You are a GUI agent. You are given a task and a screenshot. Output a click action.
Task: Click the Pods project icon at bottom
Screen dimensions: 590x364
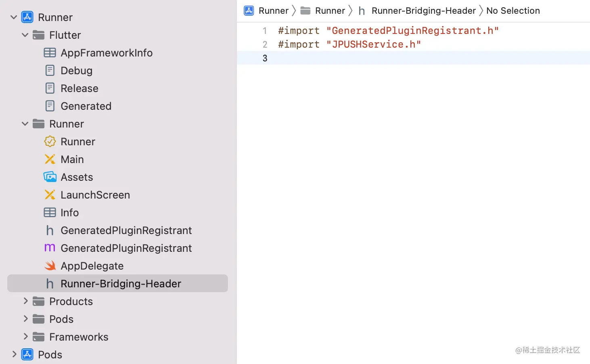coord(27,354)
